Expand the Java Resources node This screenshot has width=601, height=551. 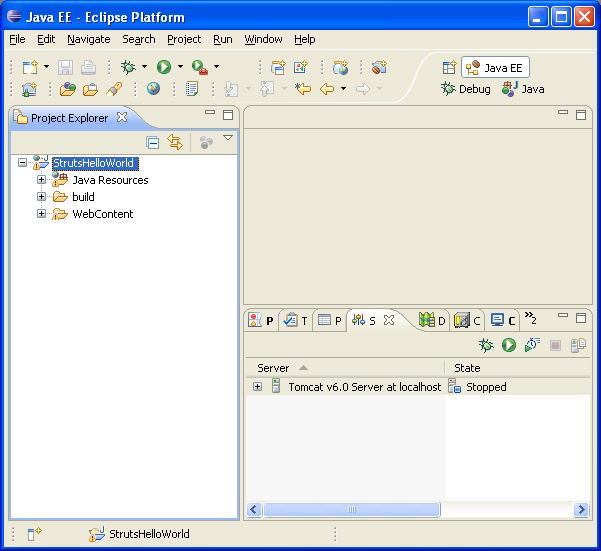click(x=42, y=180)
